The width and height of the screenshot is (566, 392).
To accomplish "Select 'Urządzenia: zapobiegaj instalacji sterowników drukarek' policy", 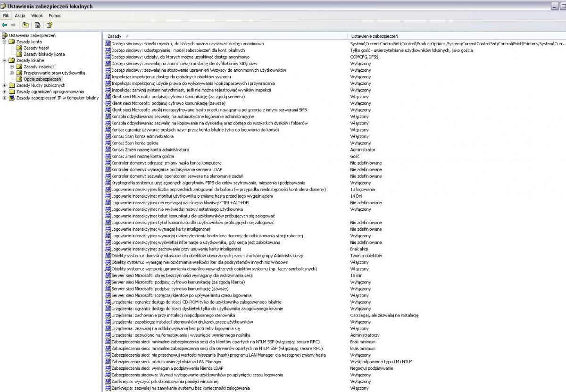I will [182, 322].
